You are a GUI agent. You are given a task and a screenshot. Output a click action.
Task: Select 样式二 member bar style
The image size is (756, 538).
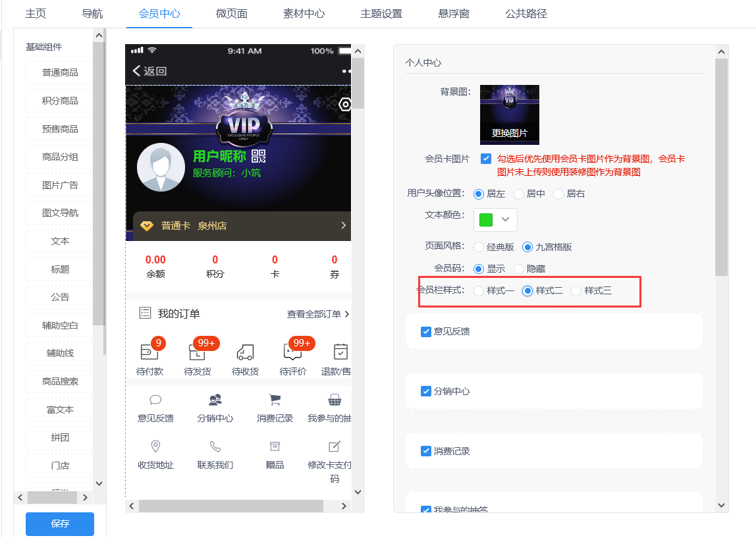pyautogui.click(x=527, y=290)
